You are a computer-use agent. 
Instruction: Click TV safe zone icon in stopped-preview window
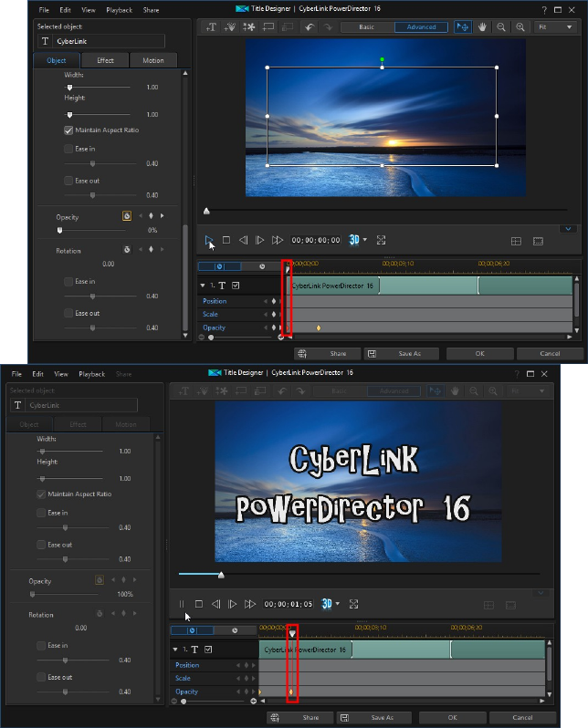pos(539,241)
